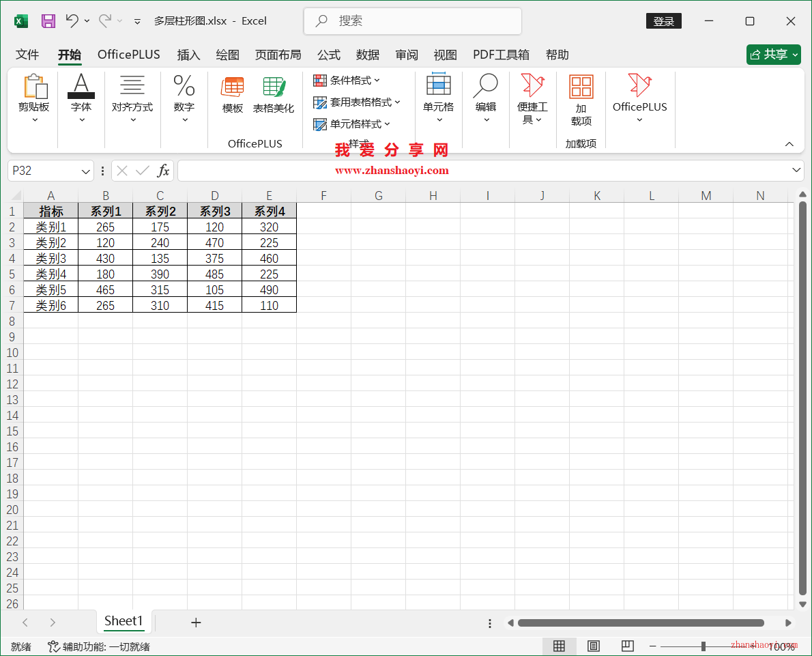Click the horizontal scrollbar thumb
Screen dimensions: 812x656
tap(641, 623)
